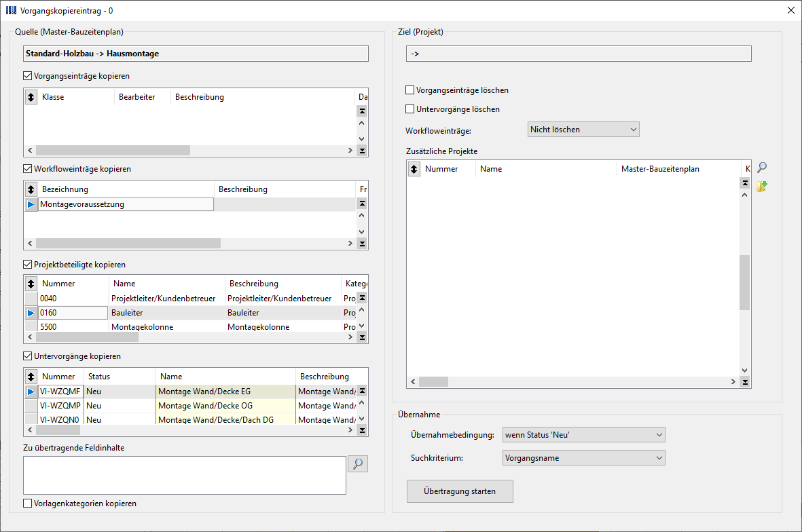Click the row indicator arrow of Montagevoraussetzung
Image resolution: width=802 pixels, height=532 pixels.
point(31,204)
